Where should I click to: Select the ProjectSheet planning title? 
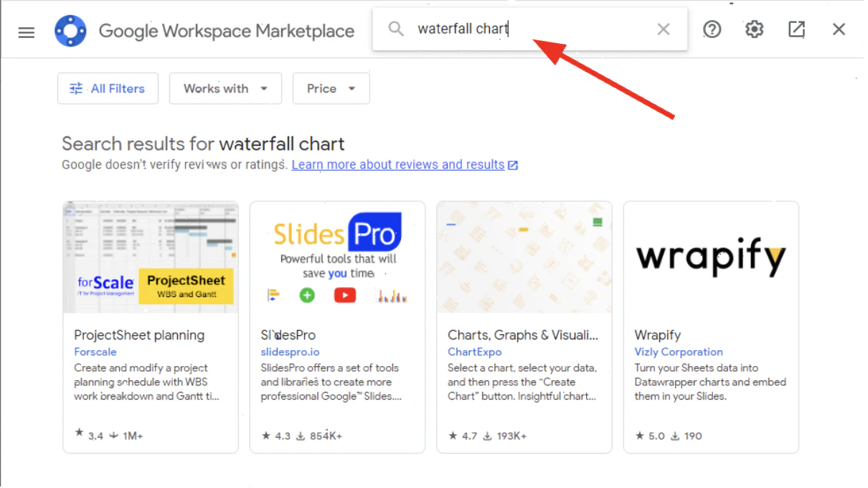click(139, 335)
